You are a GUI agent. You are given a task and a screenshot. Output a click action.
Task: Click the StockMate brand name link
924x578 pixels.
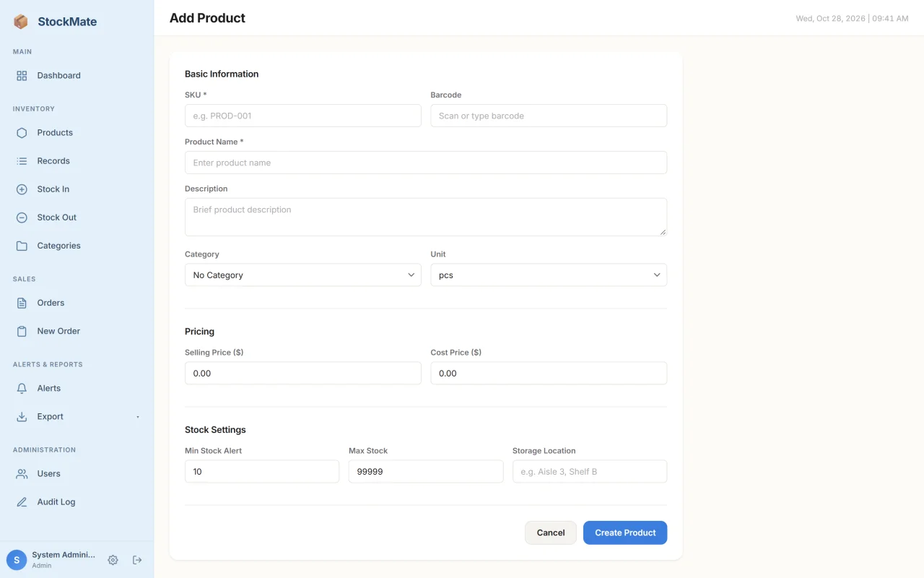[67, 22]
